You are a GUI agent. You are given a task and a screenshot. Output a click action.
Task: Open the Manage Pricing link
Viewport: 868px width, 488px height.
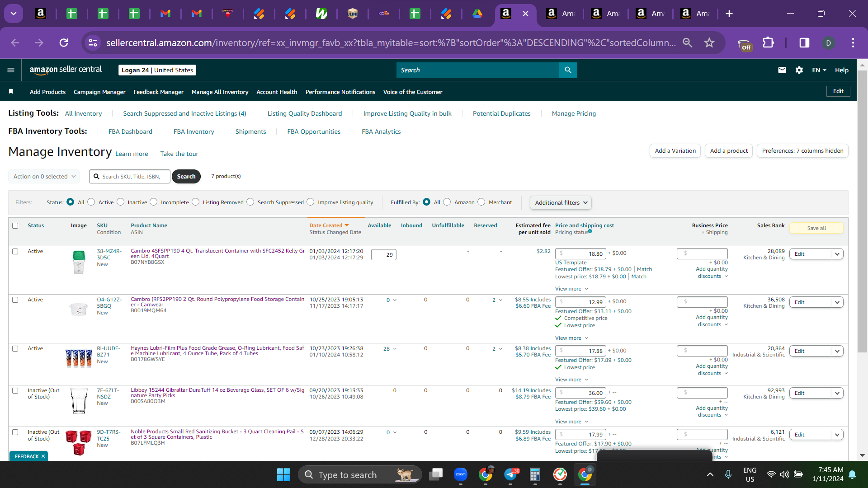[x=574, y=113]
